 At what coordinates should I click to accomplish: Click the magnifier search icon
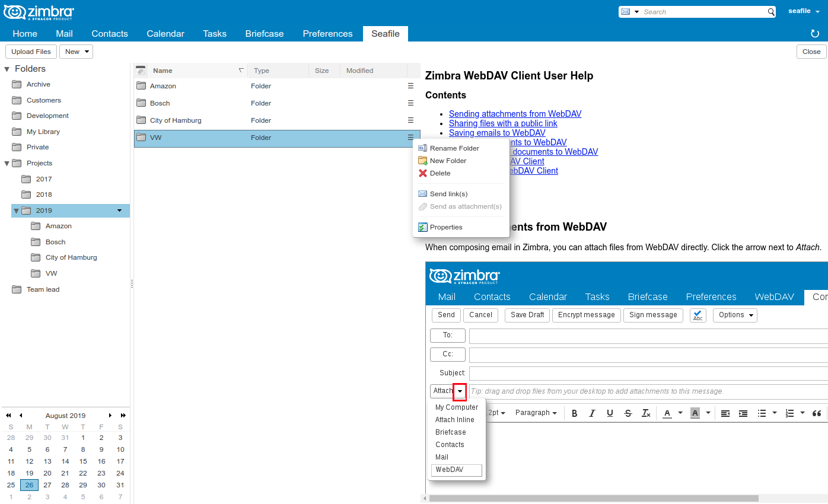click(x=771, y=12)
